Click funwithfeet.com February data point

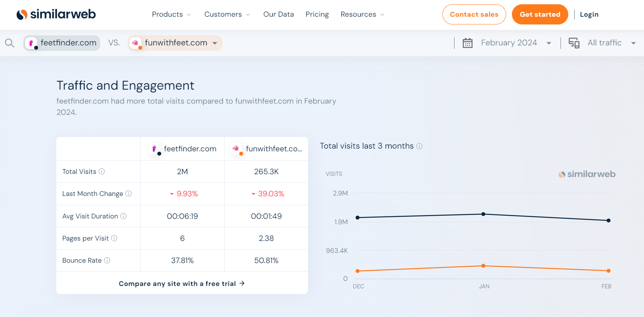coord(609,271)
